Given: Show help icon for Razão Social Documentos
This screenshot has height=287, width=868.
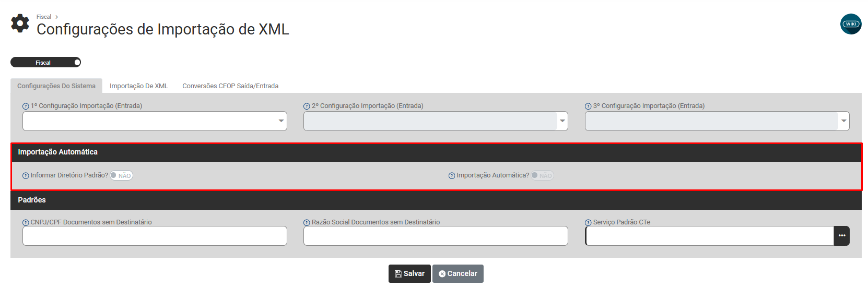Looking at the screenshot, I should [307, 222].
